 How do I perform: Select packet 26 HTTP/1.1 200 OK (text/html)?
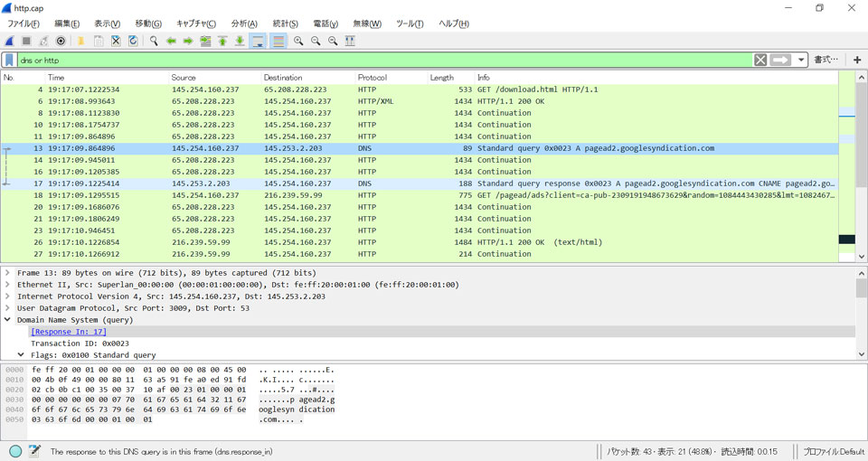[419, 242]
